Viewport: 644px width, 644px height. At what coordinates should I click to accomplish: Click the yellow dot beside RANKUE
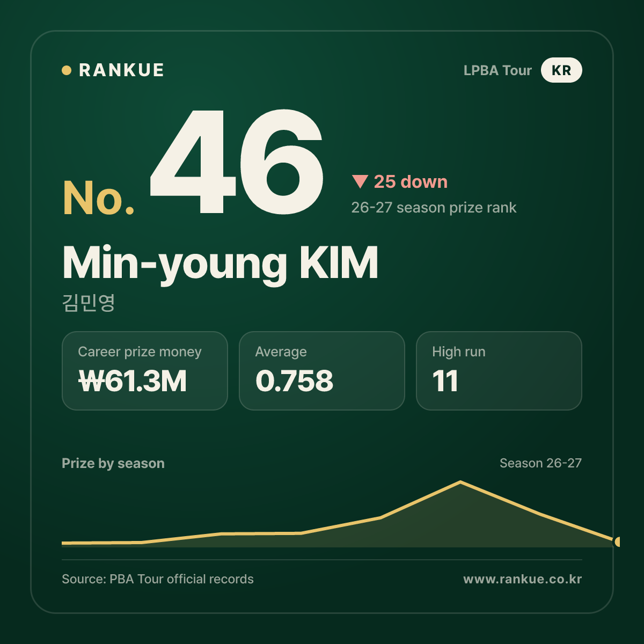[67, 70]
